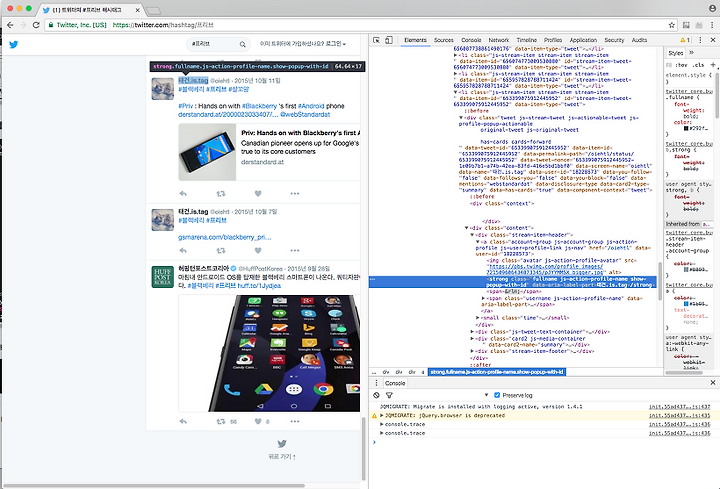Select the Styles sidebar tab

[x=675, y=53]
